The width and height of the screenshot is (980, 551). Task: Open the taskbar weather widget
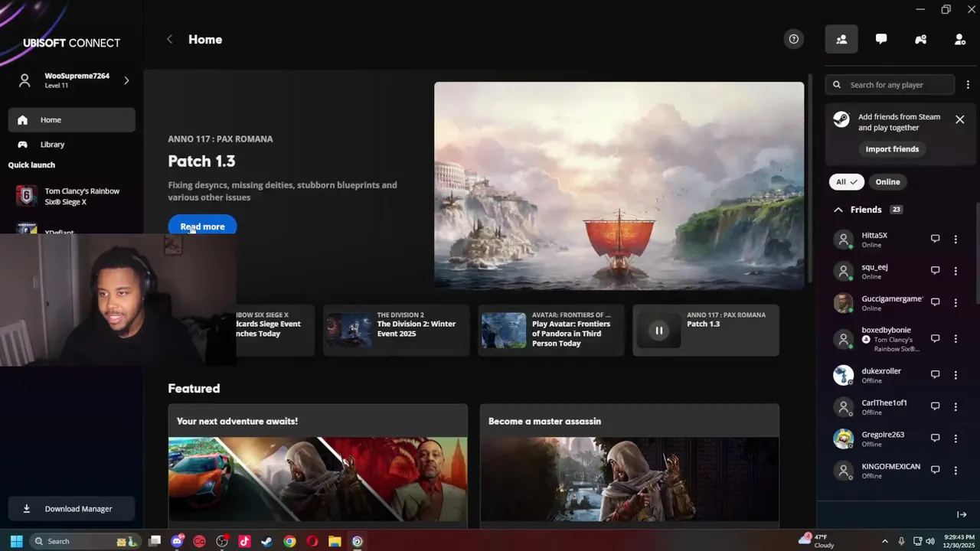click(816, 541)
